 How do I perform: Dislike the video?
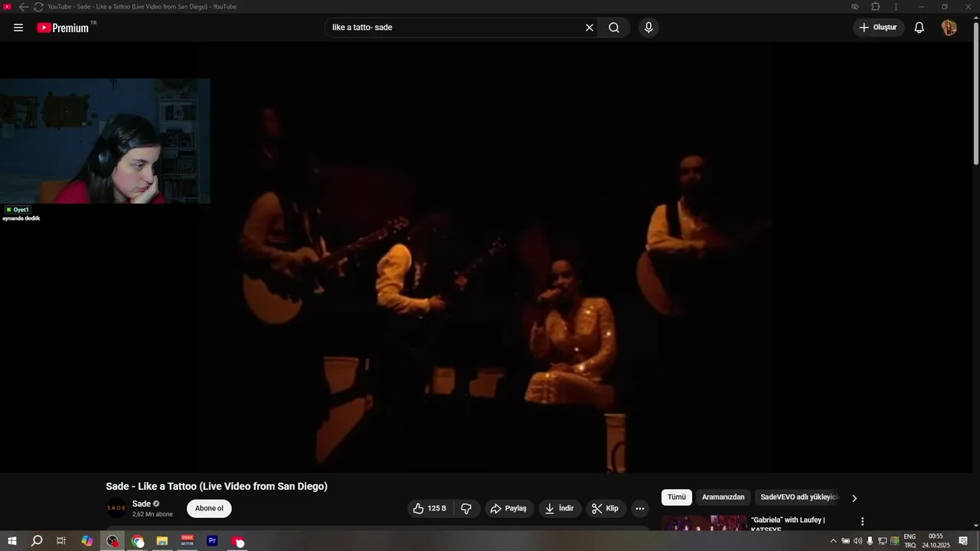(x=466, y=508)
